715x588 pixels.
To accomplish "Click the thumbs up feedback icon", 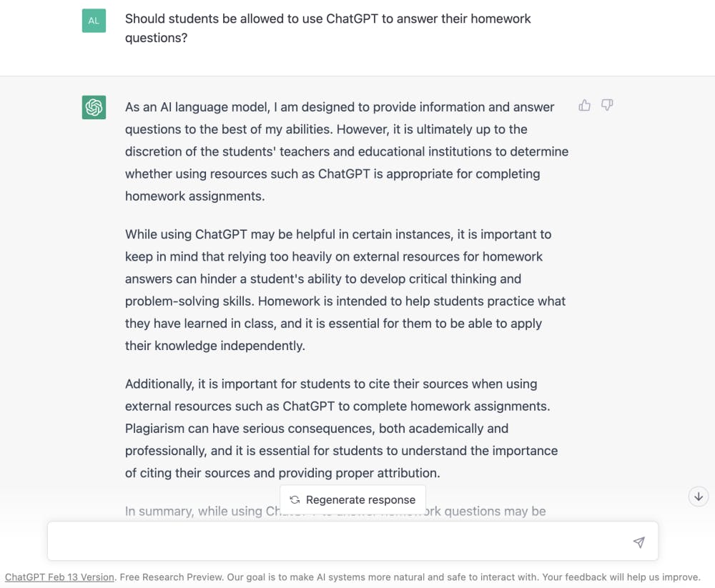I will (585, 106).
